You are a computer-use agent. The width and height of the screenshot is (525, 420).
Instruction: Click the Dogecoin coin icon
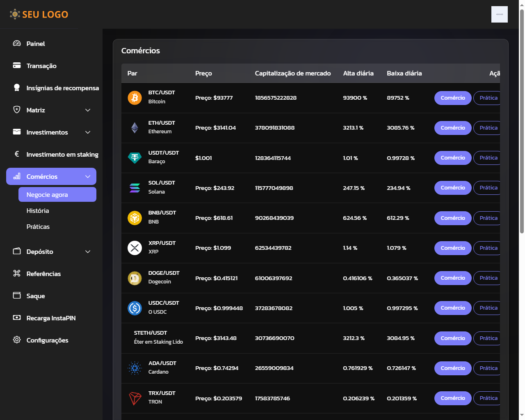[135, 278]
